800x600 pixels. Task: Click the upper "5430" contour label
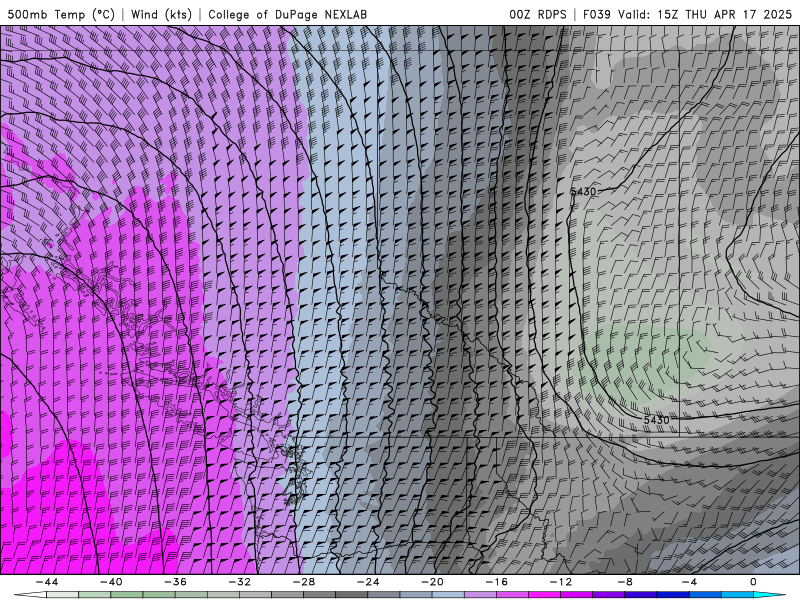[x=583, y=191]
